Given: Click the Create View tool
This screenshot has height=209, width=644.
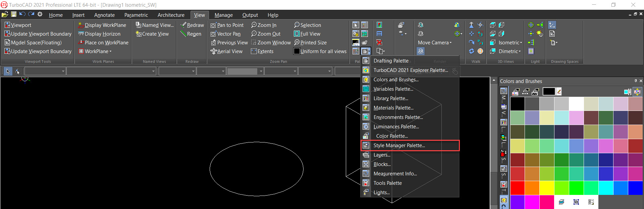Looking at the screenshot, I should [152, 34].
